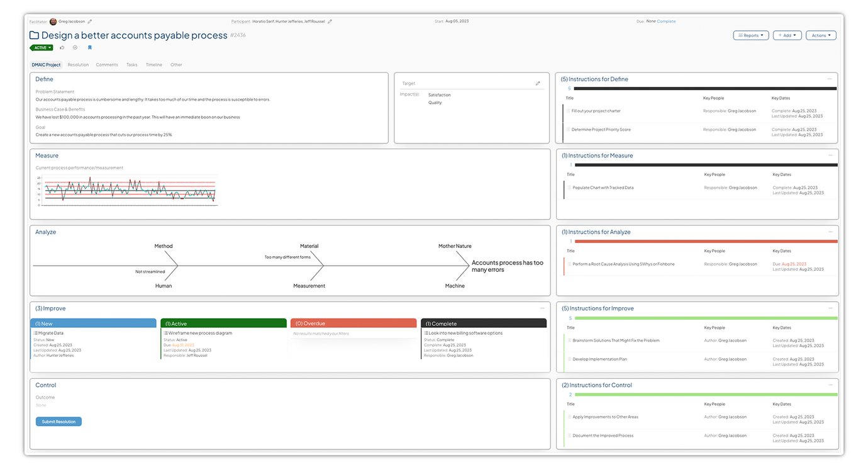868x472 pixels.
Task: Click the folder icon beside the project title
Action: [33, 35]
